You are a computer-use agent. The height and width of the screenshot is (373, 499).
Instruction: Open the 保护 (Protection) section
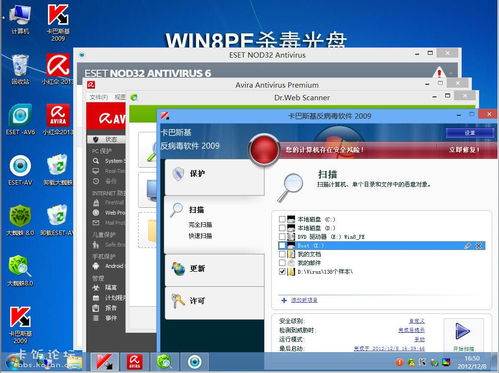point(214,177)
